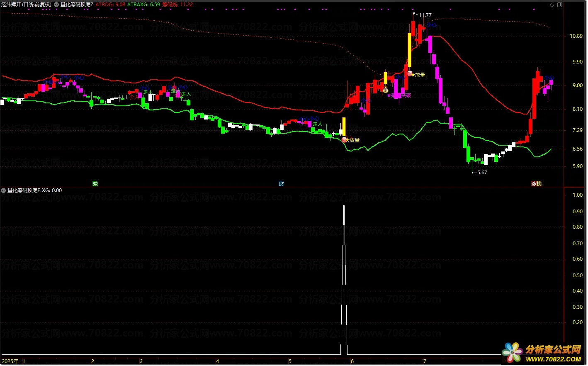Viewport: 588px width, 366px height.
Task: Click month 7 on the time axis
Action: 425,361
